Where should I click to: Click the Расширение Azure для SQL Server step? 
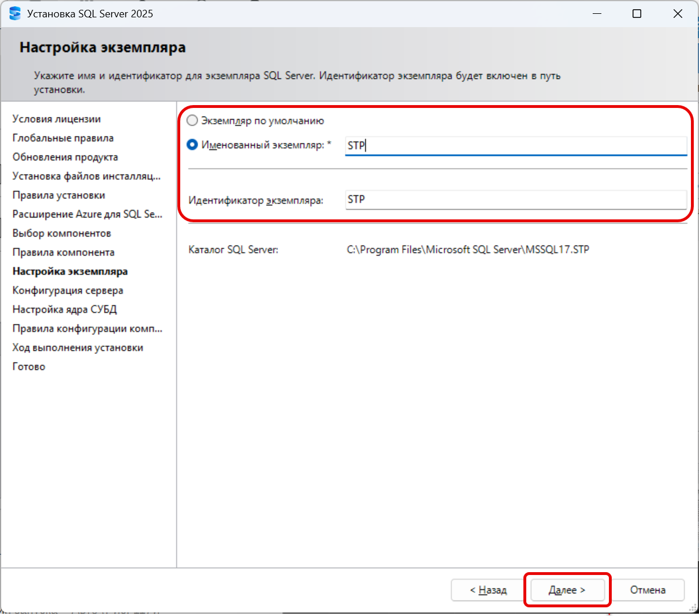[x=88, y=214]
